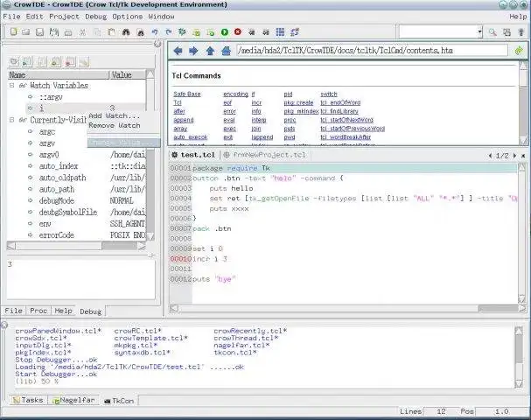Click the New file toolbar icon
This screenshot has width=531, height=420.
pyautogui.click(x=12, y=32)
